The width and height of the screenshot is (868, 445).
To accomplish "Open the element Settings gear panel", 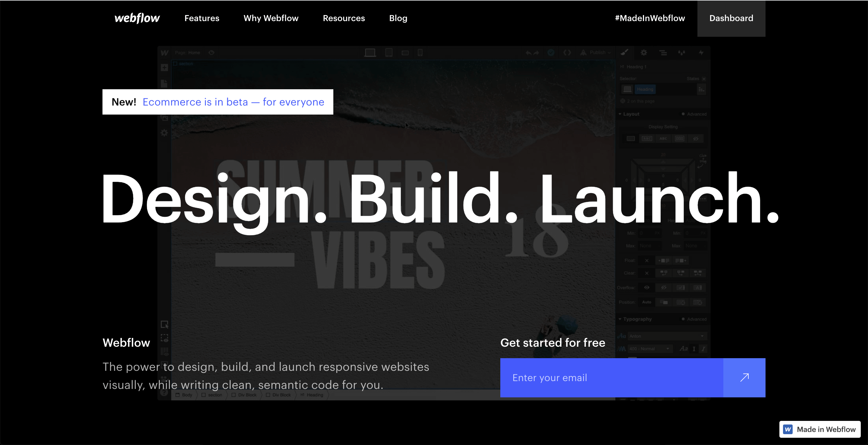I will (643, 52).
